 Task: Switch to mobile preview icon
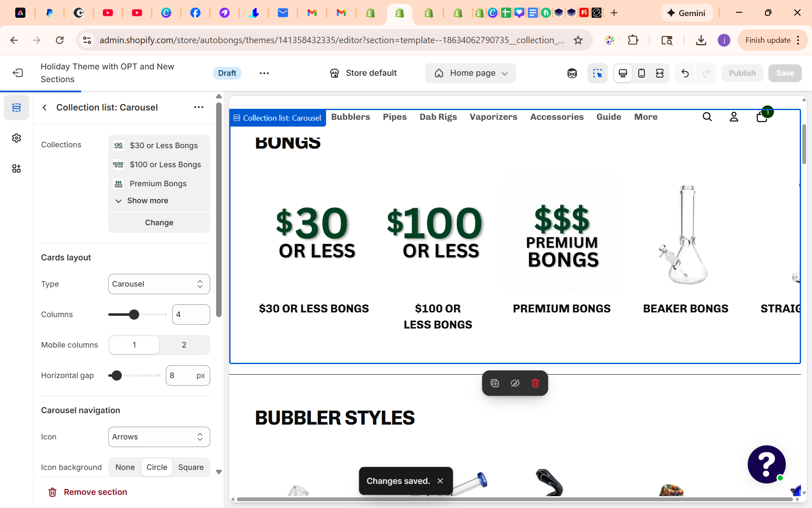pos(641,73)
